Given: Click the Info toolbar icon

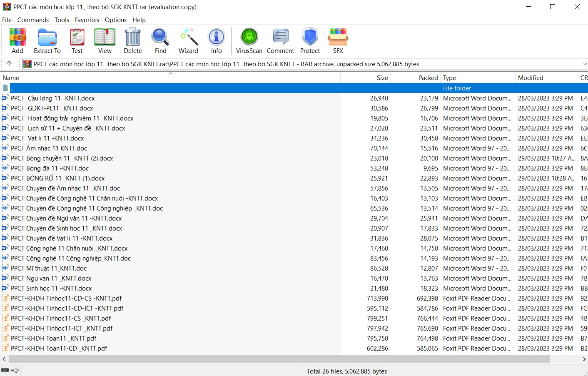Looking at the screenshot, I should pyautogui.click(x=216, y=41).
